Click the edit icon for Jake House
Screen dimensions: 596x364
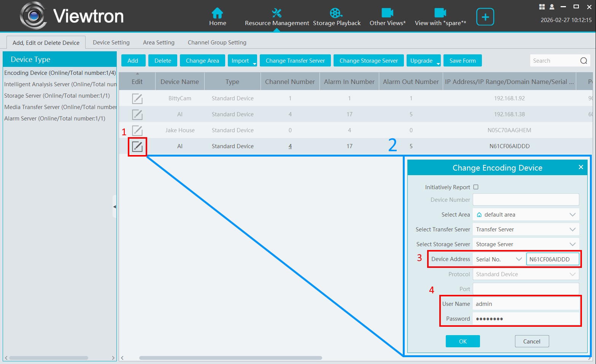point(137,130)
